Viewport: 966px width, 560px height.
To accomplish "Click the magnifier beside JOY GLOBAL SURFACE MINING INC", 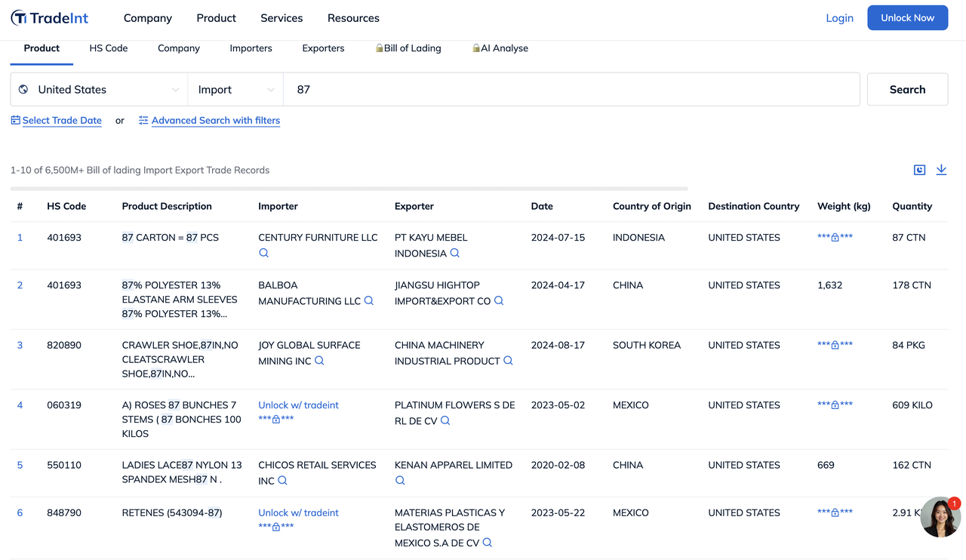I will 319,361.
